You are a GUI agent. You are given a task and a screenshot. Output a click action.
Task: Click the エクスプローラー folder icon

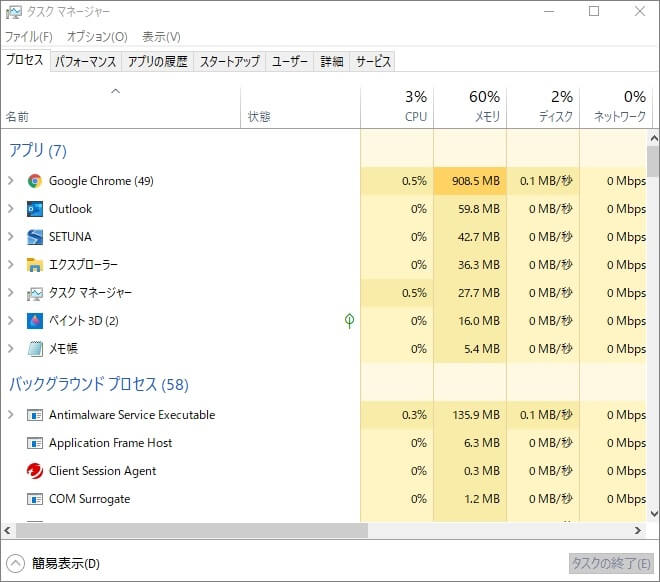coord(35,265)
